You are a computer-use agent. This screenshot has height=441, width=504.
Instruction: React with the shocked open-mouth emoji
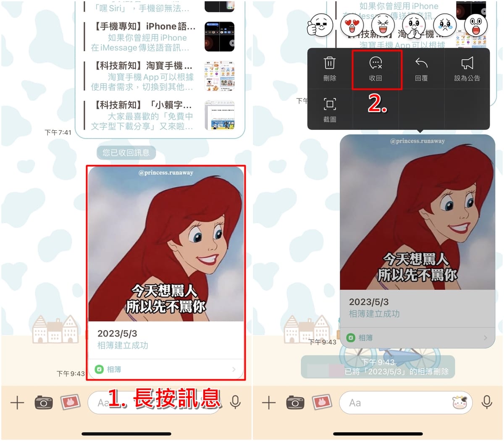pyautogui.click(x=476, y=25)
